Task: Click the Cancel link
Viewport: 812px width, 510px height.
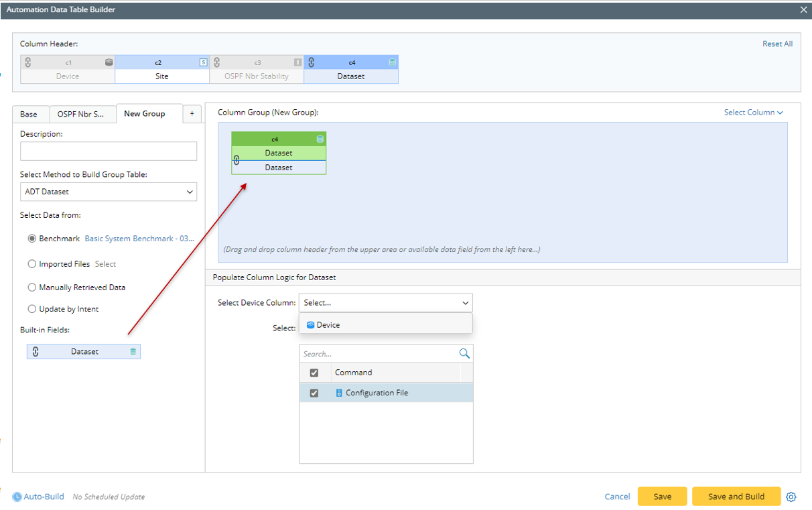Action: click(617, 497)
